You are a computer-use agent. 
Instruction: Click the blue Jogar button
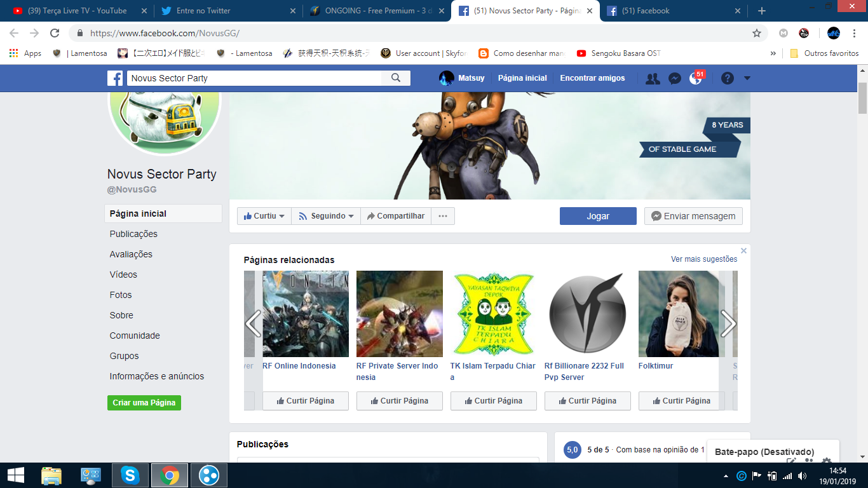pyautogui.click(x=598, y=216)
